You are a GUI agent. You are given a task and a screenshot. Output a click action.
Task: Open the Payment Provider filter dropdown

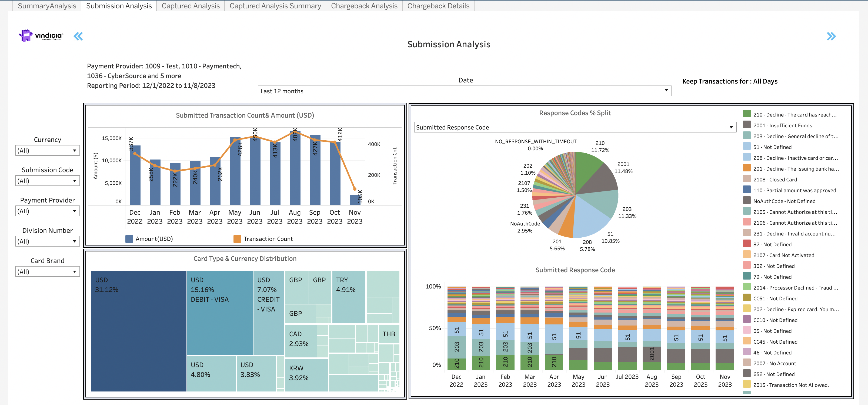(x=47, y=211)
